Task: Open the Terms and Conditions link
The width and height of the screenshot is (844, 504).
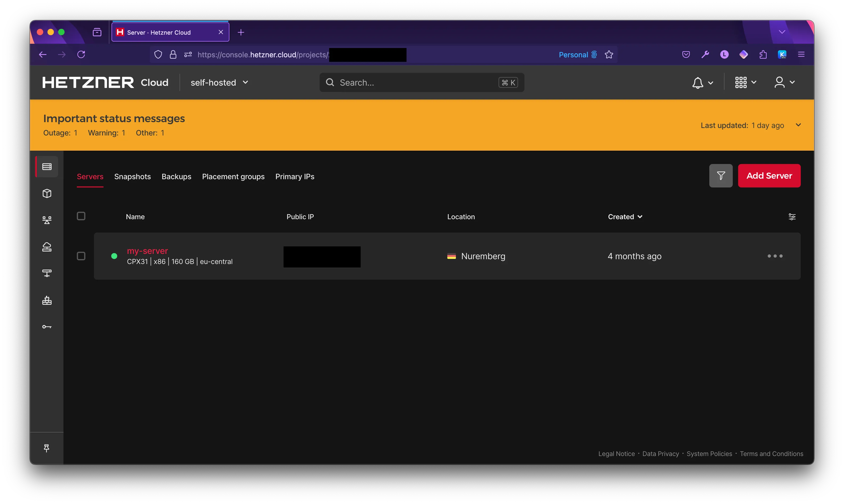Action: coord(771,454)
